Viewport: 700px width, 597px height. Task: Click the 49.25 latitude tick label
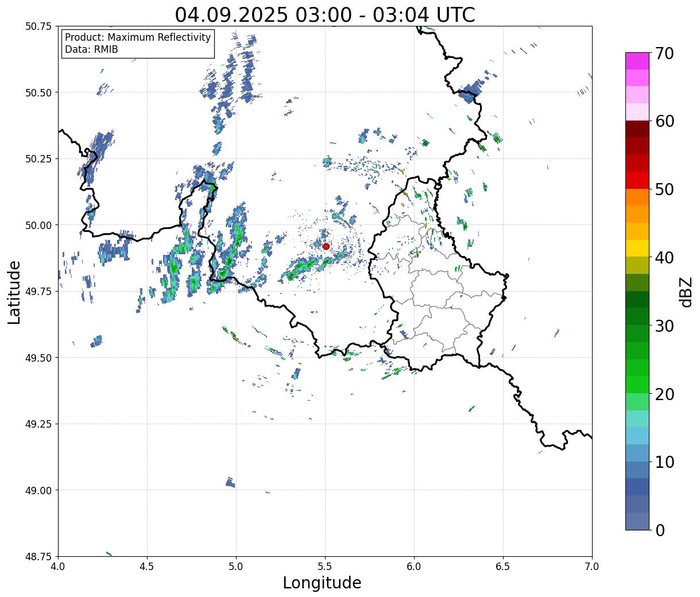(38, 424)
